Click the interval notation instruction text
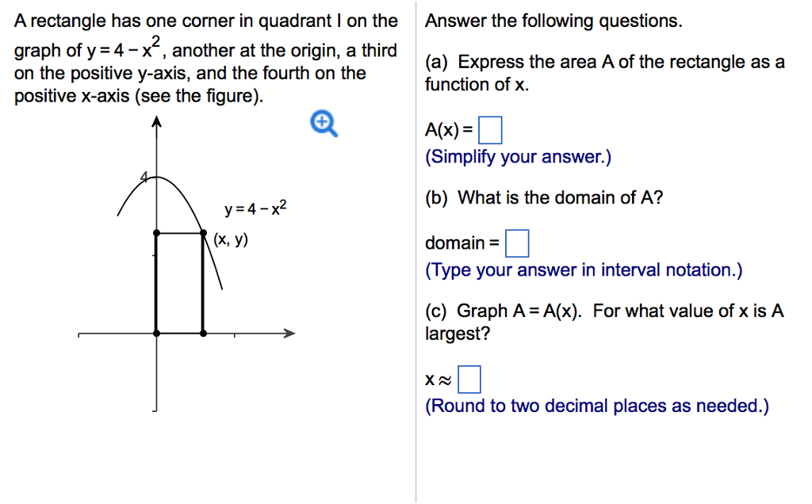Viewport: 812px width, 504px height. [584, 269]
